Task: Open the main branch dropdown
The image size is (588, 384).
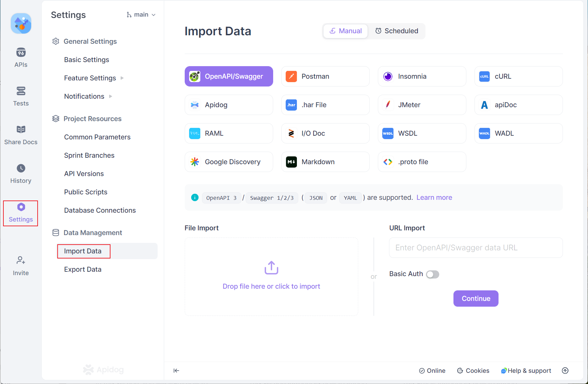Action: point(141,15)
